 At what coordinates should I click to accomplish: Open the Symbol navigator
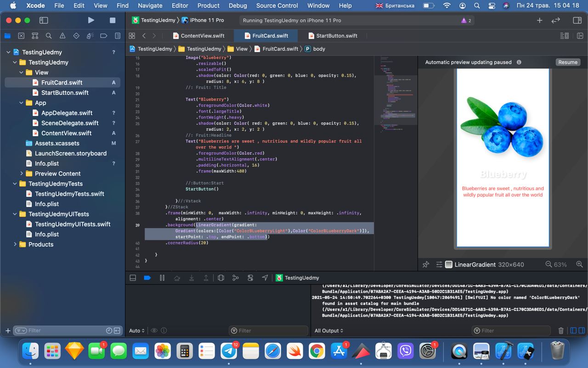tap(35, 36)
